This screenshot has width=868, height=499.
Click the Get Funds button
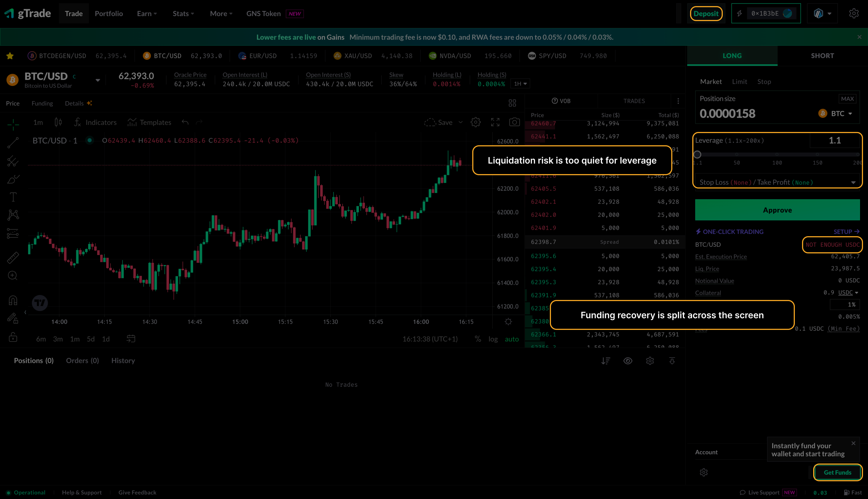[x=837, y=472]
